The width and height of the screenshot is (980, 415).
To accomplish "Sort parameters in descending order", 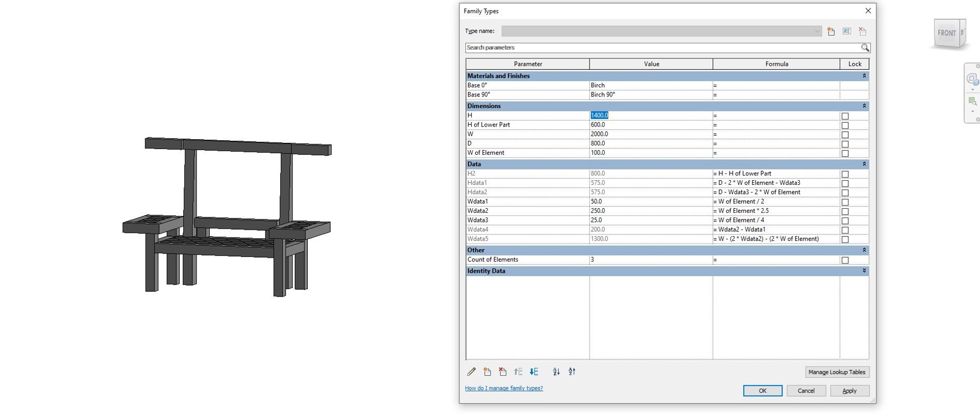I will [x=572, y=372].
